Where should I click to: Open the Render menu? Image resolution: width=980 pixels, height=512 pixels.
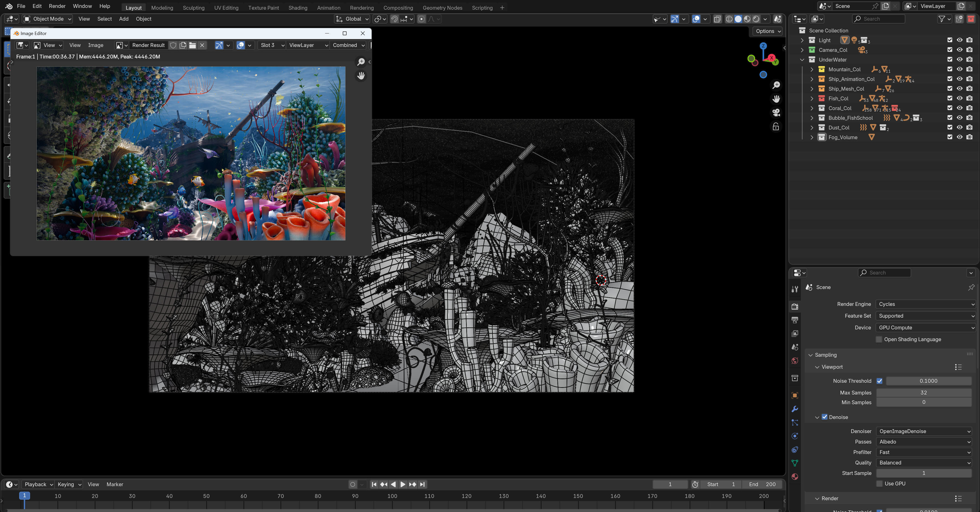[x=57, y=6]
